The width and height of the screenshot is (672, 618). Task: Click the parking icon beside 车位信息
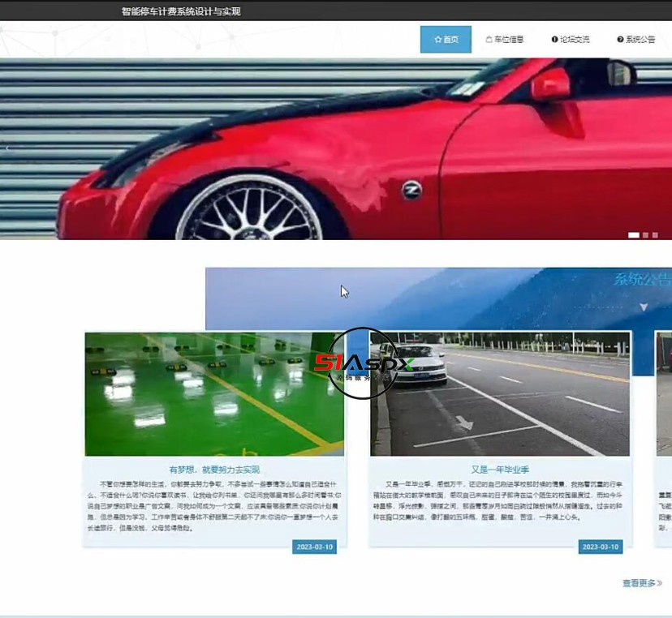490,38
